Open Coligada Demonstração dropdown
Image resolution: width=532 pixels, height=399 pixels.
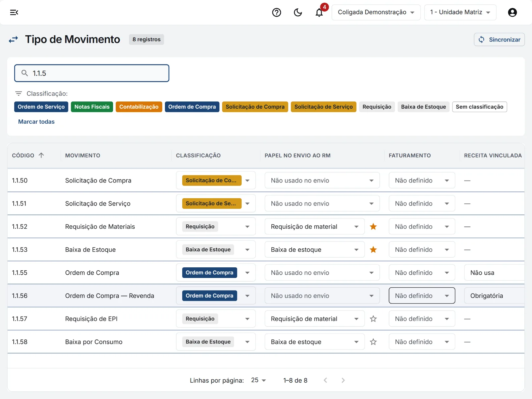point(376,12)
